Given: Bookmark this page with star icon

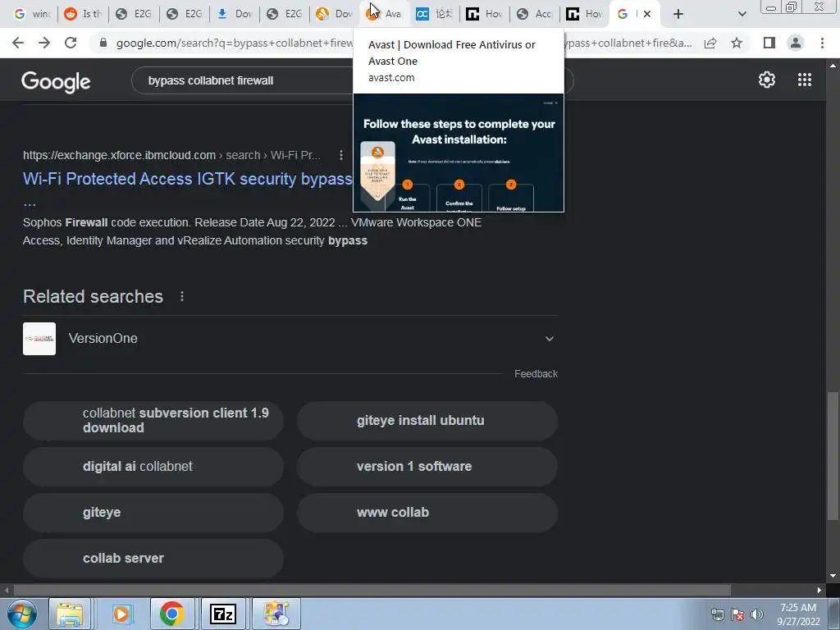Looking at the screenshot, I should pos(737,43).
